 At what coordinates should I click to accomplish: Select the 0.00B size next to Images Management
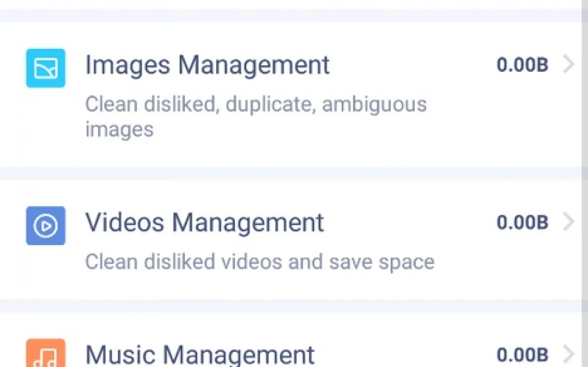pos(522,65)
